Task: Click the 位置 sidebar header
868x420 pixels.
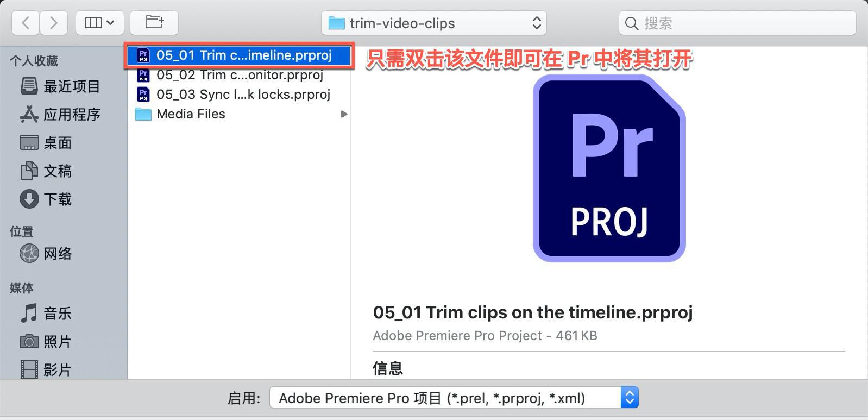Action: tap(22, 231)
